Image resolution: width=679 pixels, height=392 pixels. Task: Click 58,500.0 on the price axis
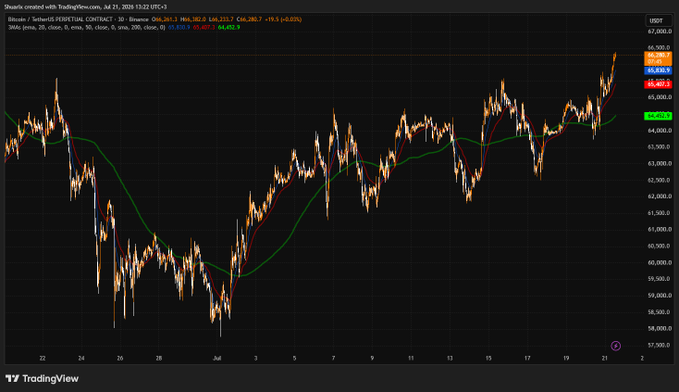coord(660,312)
